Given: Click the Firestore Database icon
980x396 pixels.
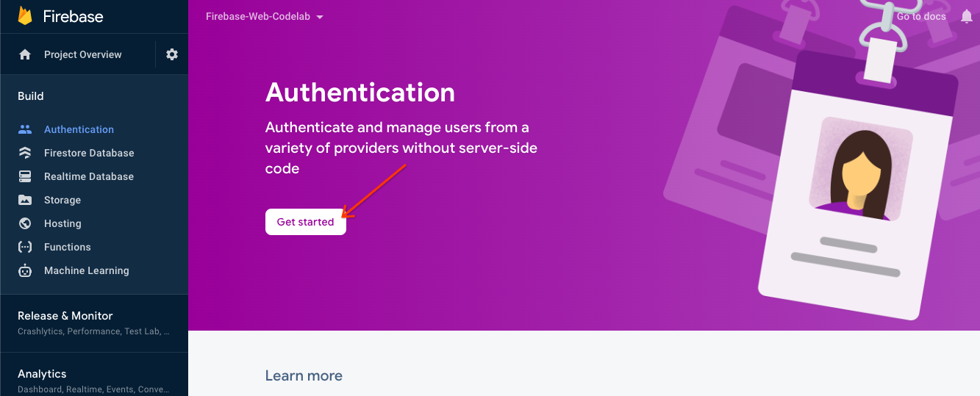Looking at the screenshot, I should pos(25,153).
